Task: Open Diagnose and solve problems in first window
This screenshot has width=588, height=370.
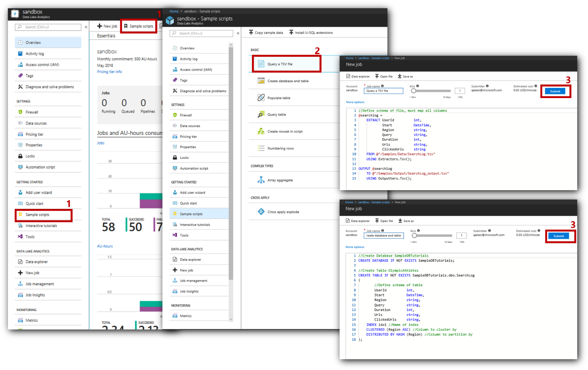Action: (x=48, y=87)
